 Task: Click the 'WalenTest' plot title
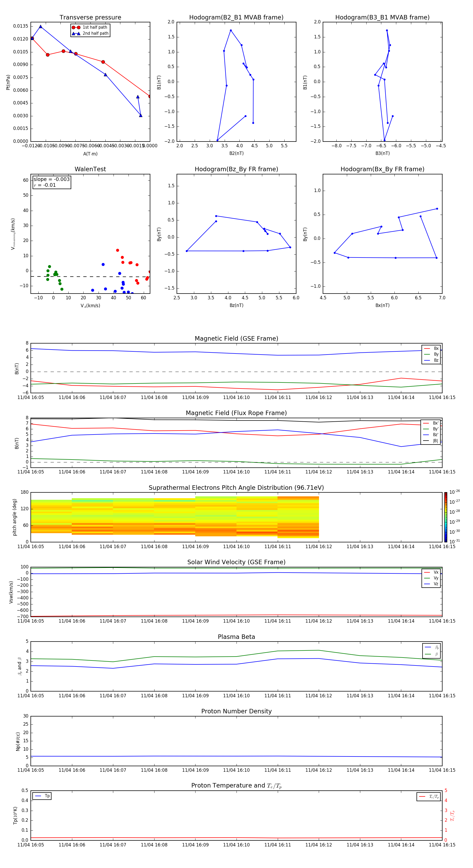(90, 169)
